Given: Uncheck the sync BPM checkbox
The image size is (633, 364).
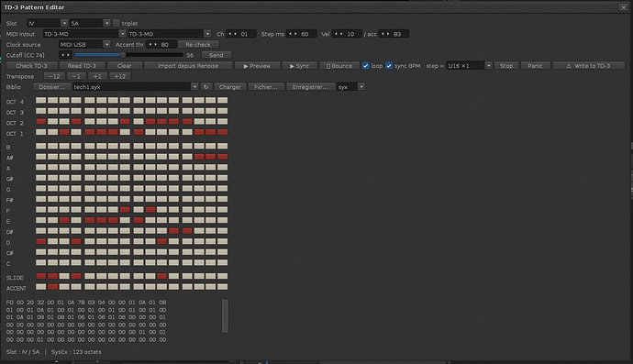Looking at the screenshot, I should coord(389,66).
